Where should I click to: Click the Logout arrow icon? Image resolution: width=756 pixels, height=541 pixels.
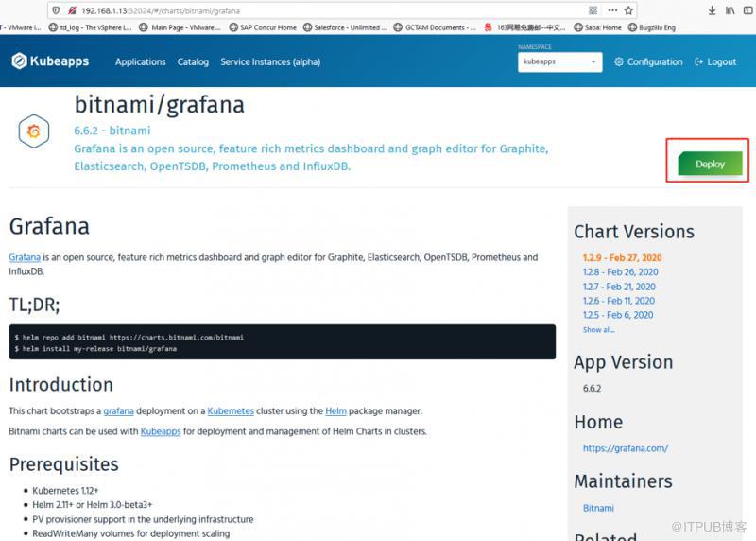click(x=698, y=61)
